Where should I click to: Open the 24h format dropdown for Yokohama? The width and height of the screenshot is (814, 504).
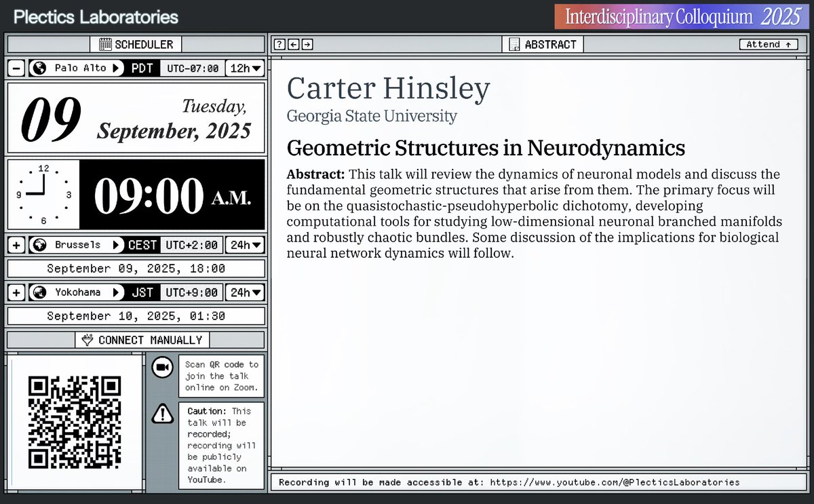pyautogui.click(x=245, y=292)
